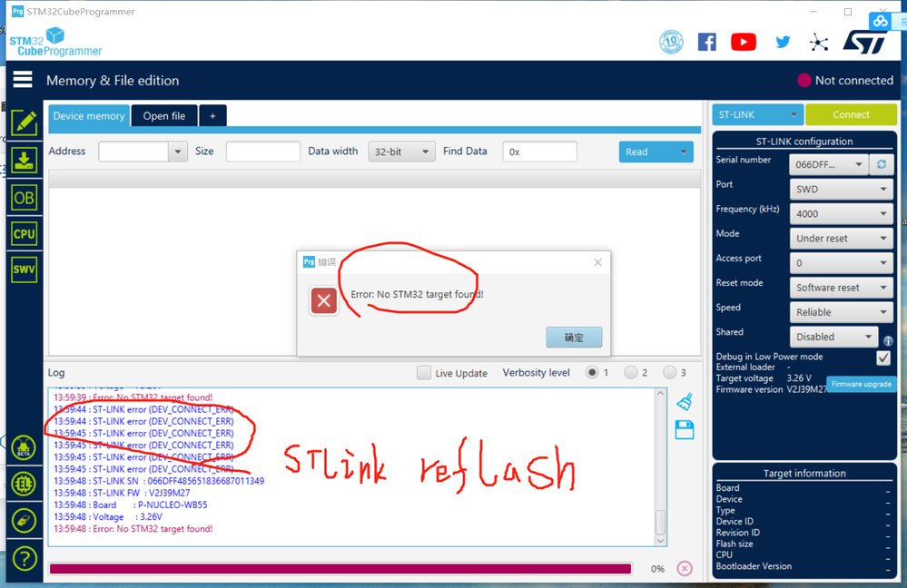Screen dimensions: 907x588
Task: Click the STM32CubeProgrammer logo
Action: coord(55,43)
